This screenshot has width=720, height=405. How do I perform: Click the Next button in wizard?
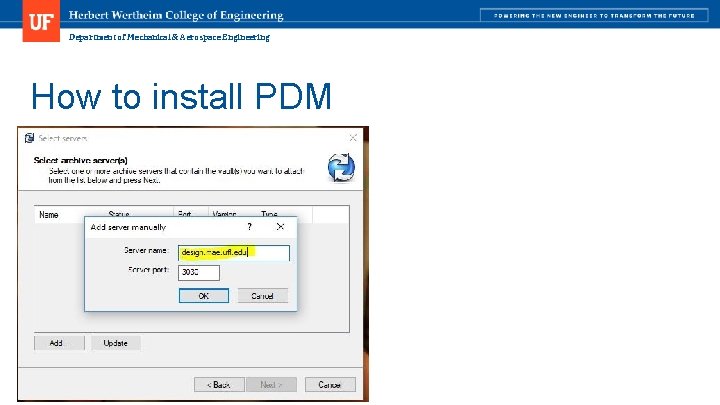[271, 385]
